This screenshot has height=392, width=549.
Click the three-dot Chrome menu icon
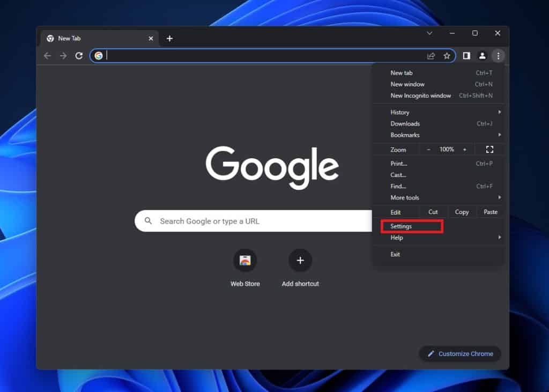coord(498,56)
